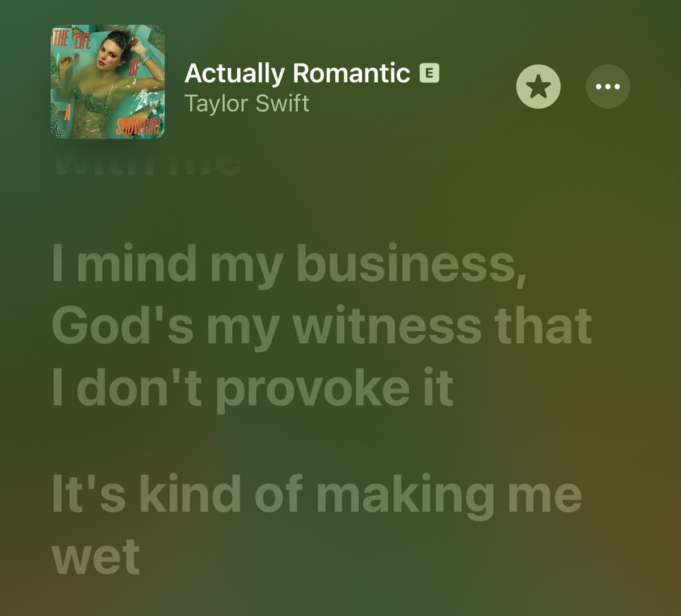Open the three-dot more options menu
681x616 pixels.
pyautogui.click(x=608, y=87)
